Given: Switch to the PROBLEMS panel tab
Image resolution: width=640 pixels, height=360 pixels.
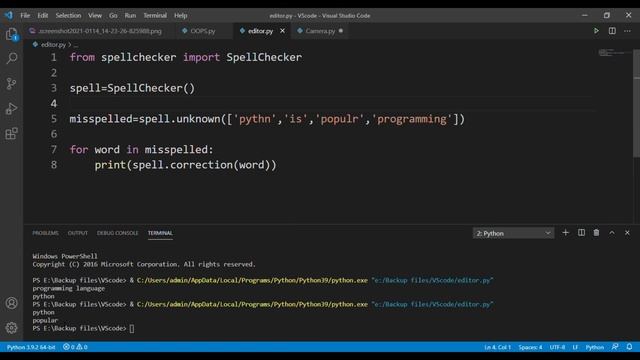Looking at the screenshot, I should pos(45,233).
